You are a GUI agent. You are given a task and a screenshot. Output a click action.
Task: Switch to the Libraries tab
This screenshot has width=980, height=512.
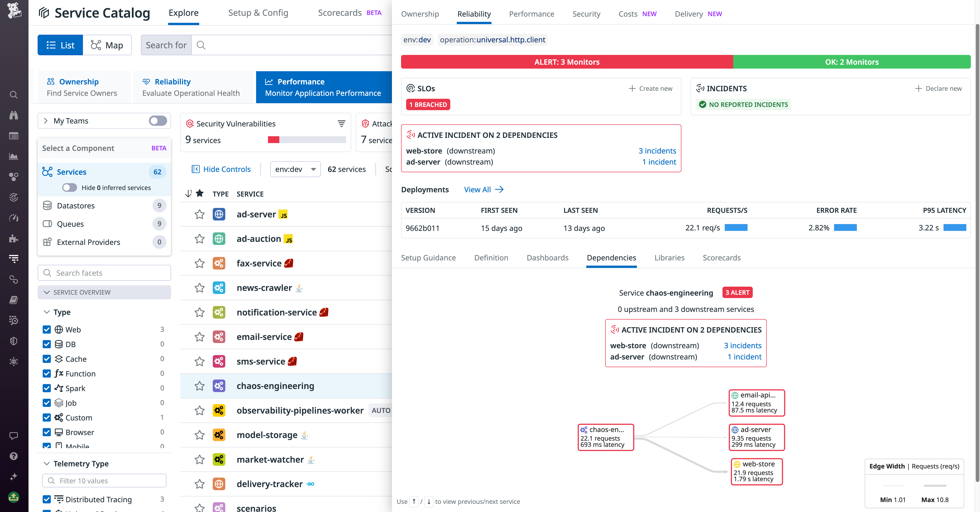pyautogui.click(x=670, y=258)
